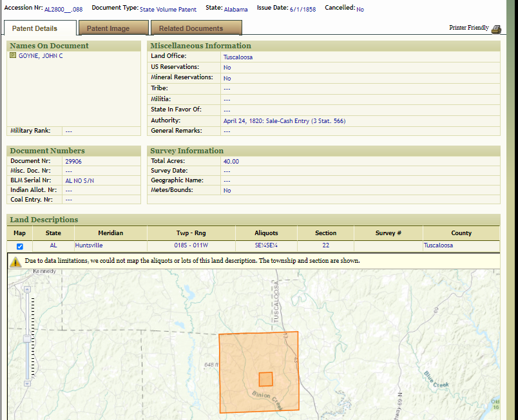518x420 pixels.
Task: Click the County column header
Action: [x=461, y=233]
